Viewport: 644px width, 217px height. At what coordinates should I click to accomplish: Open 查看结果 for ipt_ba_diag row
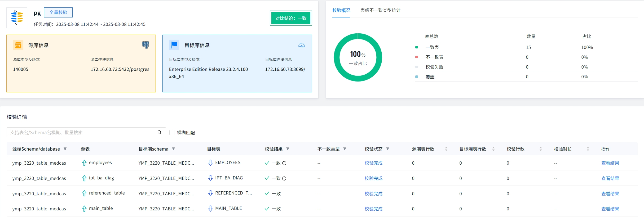click(x=610, y=178)
